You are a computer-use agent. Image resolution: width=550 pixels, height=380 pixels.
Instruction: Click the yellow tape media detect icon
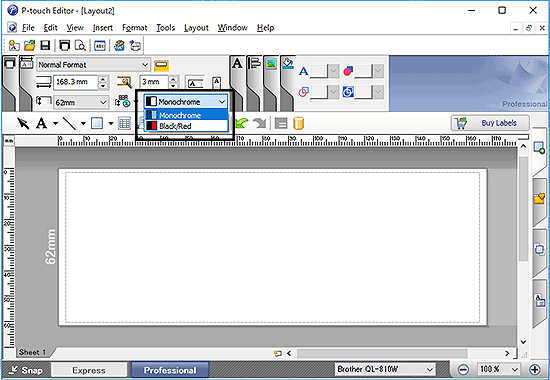coord(161,65)
